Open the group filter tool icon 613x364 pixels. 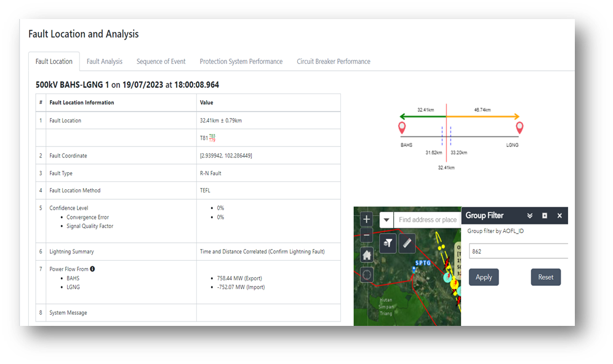(388, 243)
